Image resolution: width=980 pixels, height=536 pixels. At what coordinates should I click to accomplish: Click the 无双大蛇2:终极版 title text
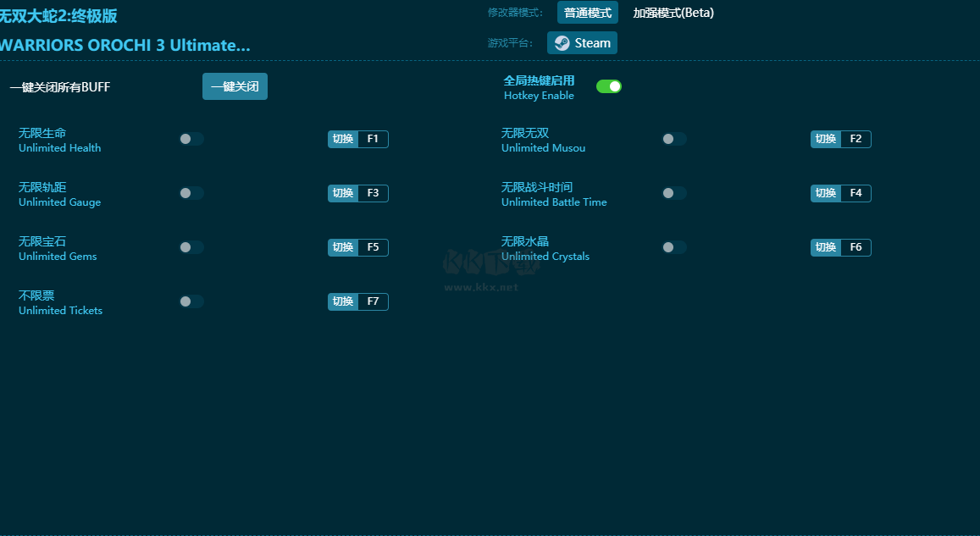(x=58, y=15)
